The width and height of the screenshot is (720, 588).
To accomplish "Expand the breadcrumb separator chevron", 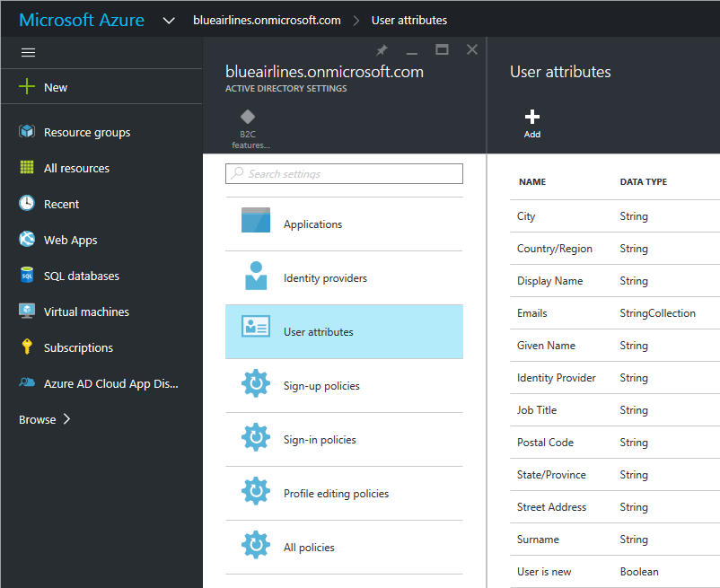I will [356, 21].
